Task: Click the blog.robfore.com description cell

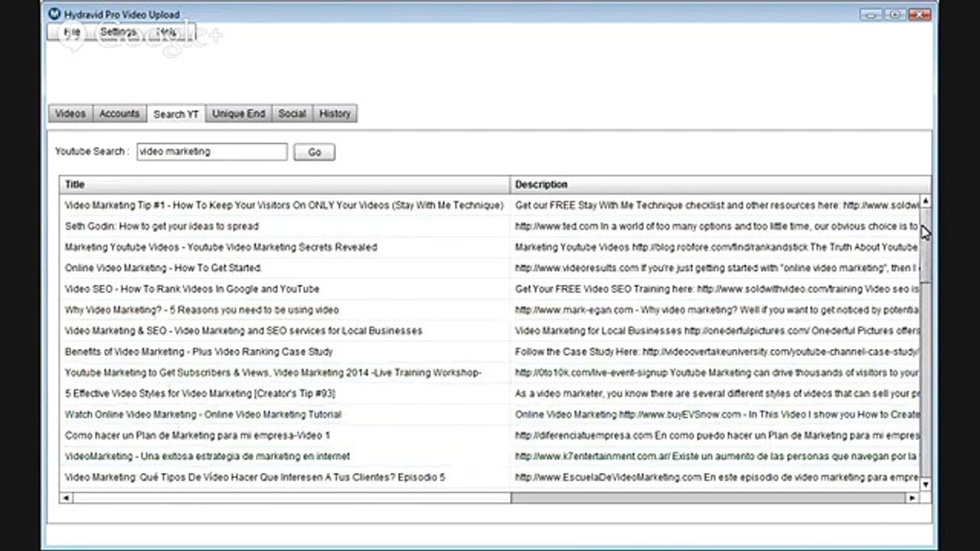Action: 715,247
